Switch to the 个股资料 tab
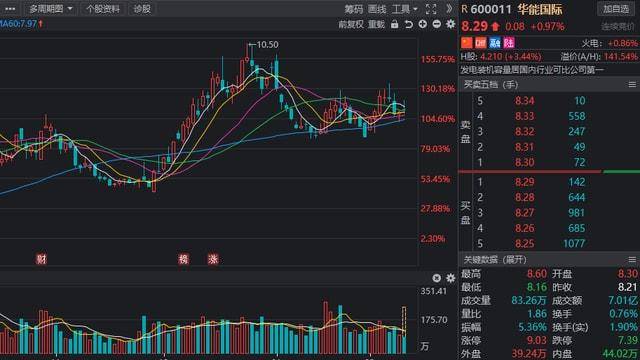The image size is (640, 360). point(102,9)
